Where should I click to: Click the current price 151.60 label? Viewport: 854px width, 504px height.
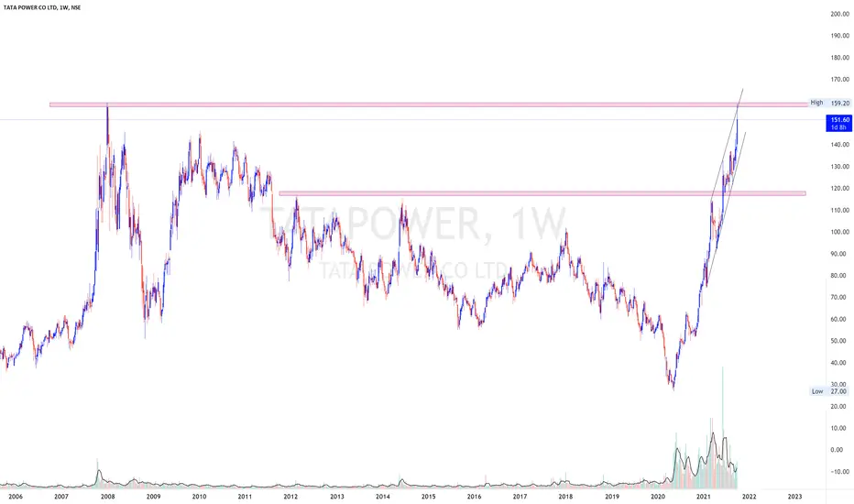[x=838, y=123]
